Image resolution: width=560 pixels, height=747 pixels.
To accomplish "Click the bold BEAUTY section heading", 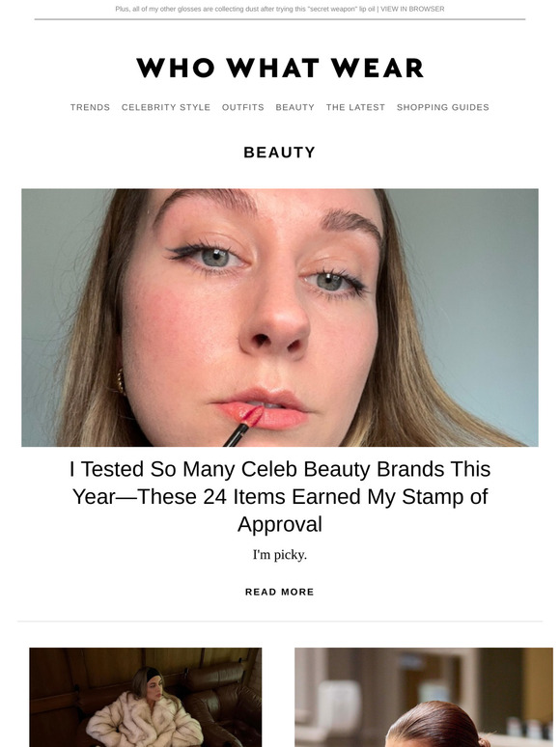I will click(x=280, y=152).
